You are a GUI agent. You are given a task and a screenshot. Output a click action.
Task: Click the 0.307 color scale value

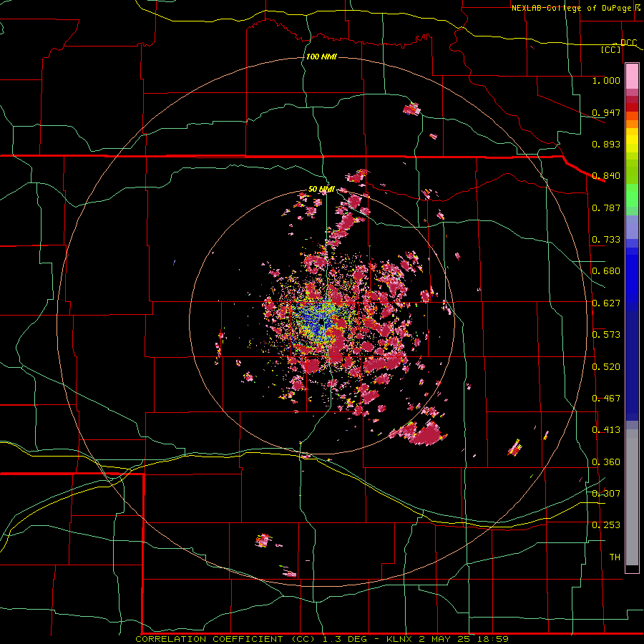point(606,493)
